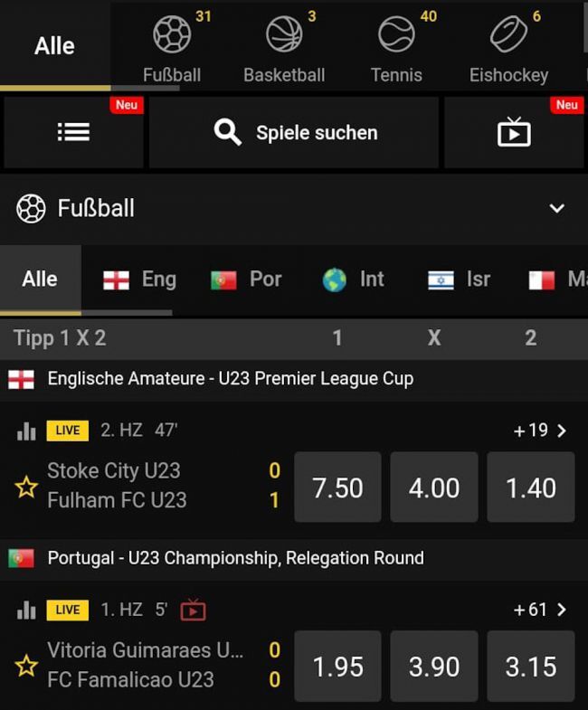This screenshot has width=588, height=710.
Task: Favorite the Vitoria Guimaraes match
Action: pos(26,667)
